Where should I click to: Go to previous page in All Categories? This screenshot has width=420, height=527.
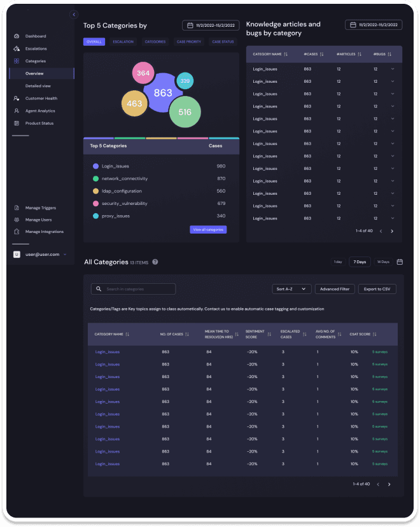coord(378,484)
